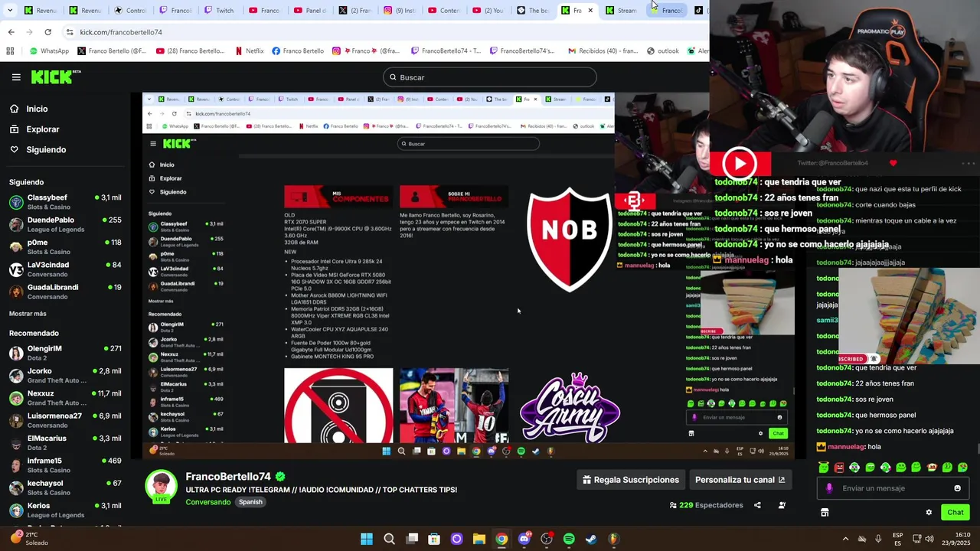Open chat settings gear

coord(929,513)
